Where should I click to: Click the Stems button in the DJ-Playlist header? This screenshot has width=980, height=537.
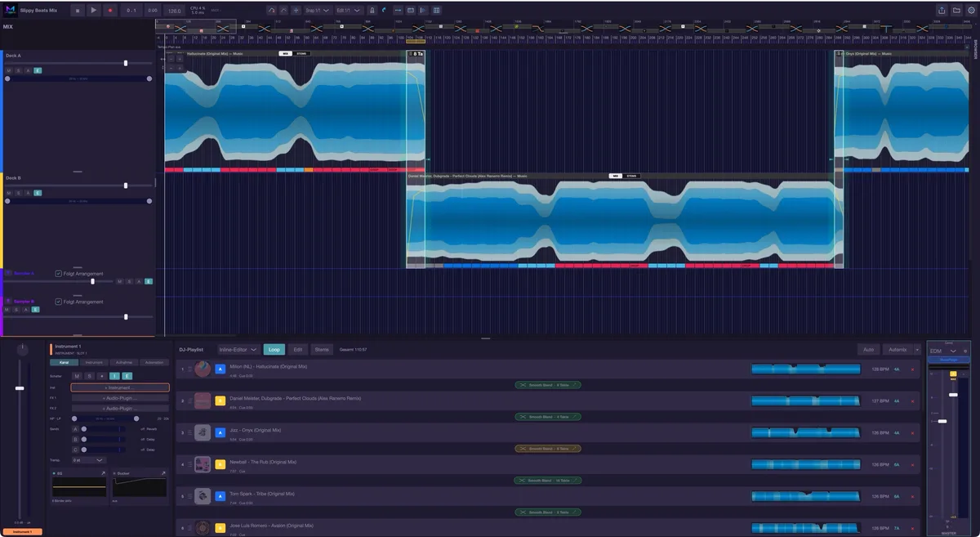pos(322,350)
